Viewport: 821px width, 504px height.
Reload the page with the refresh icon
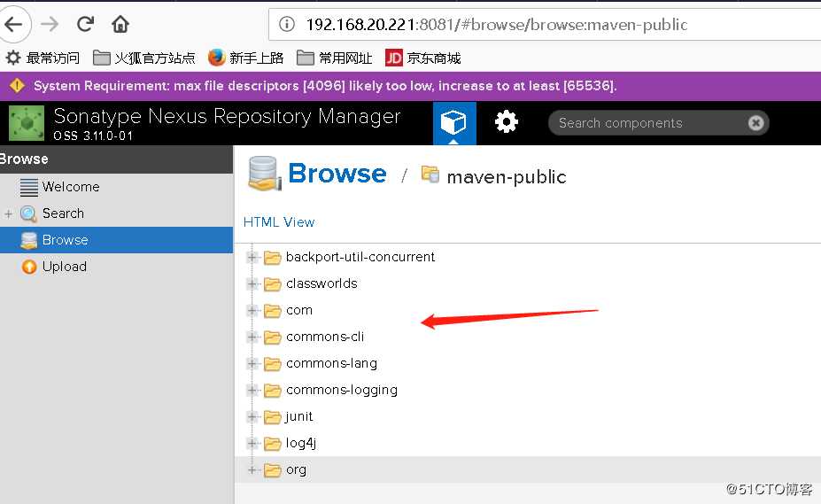(x=85, y=24)
